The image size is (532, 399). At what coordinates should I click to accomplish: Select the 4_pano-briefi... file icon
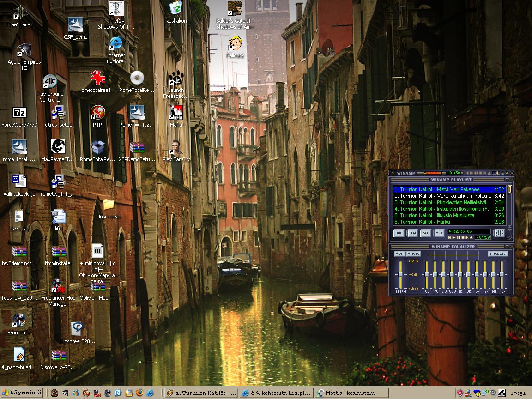[19, 359]
